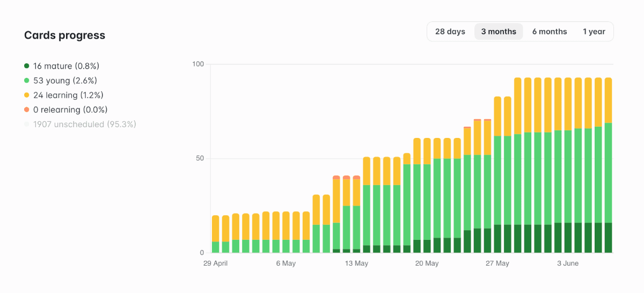Switch to the 6 months range

(x=550, y=32)
